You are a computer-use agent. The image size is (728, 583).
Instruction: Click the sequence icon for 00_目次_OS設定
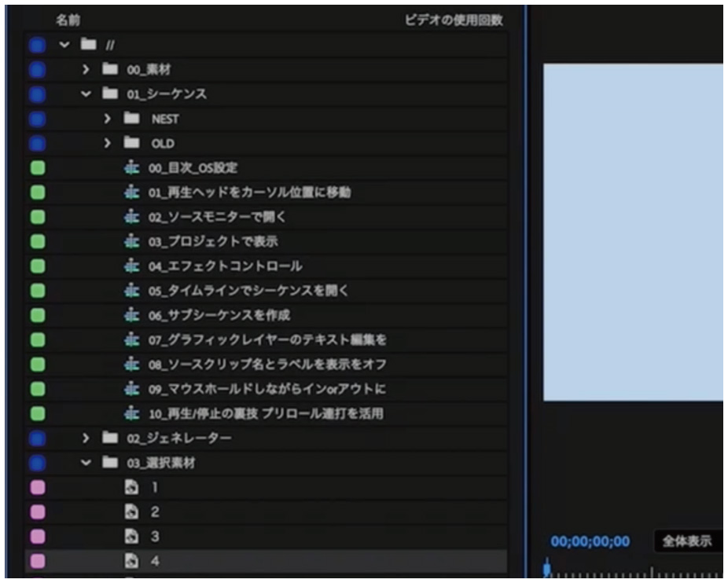pyautogui.click(x=131, y=168)
